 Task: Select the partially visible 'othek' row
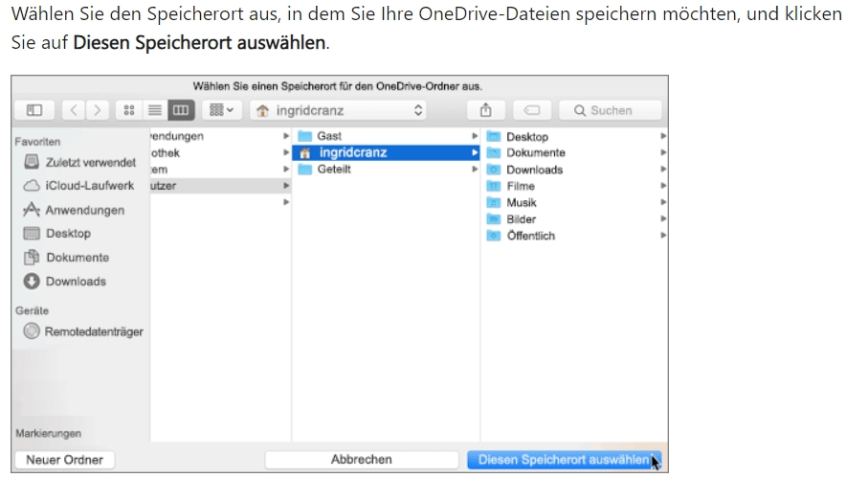pos(220,153)
